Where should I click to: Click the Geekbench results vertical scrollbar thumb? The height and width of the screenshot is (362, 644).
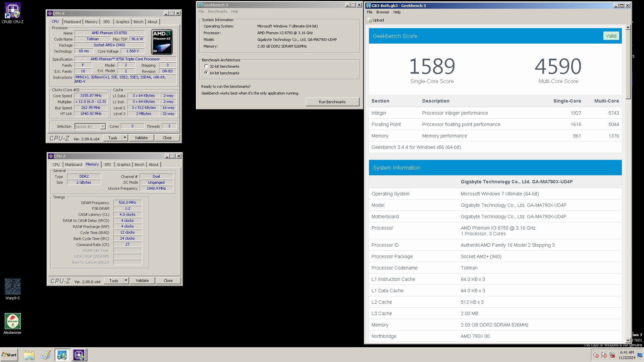[x=628, y=65]
